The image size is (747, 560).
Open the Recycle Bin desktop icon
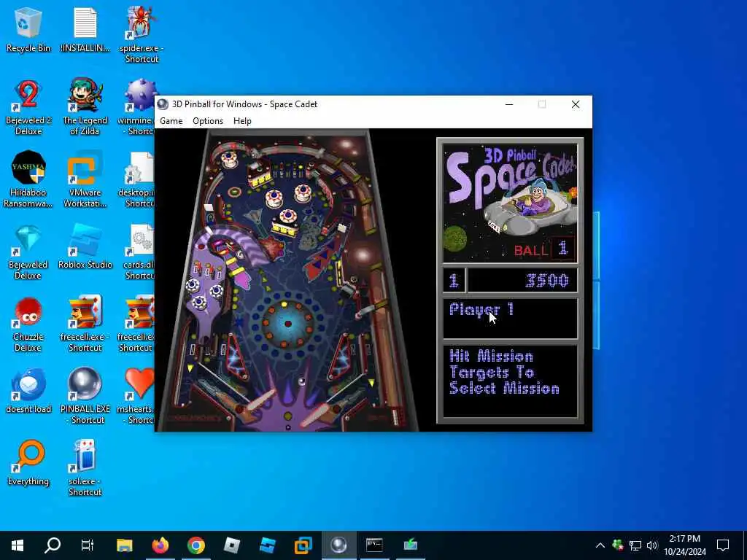pos(28,31)
